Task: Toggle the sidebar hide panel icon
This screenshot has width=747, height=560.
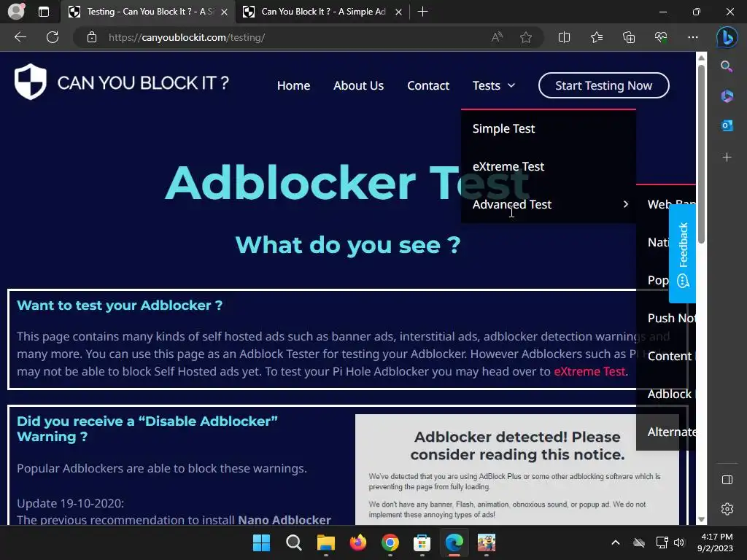Action: click(727, 480)
